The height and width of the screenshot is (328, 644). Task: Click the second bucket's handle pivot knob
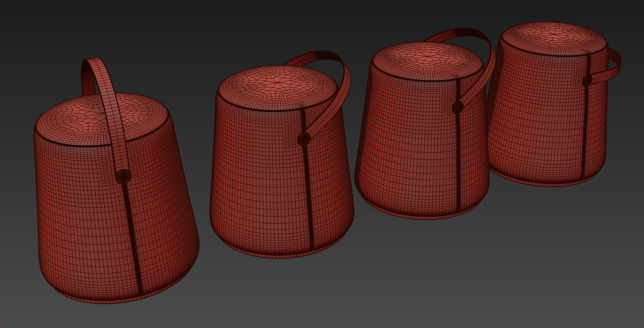pos(304,139)
